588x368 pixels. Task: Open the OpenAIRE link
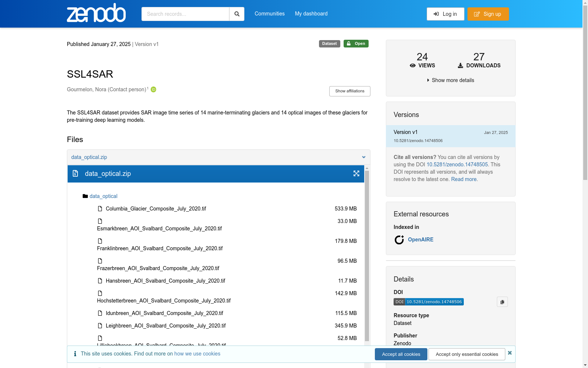pos(421,240)
